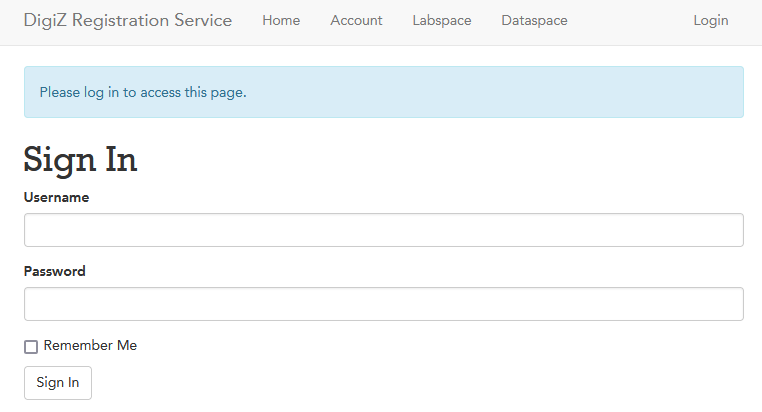Screen dimensions: 762x412
Task: Click the Username field label
Action: pos(56,198)
